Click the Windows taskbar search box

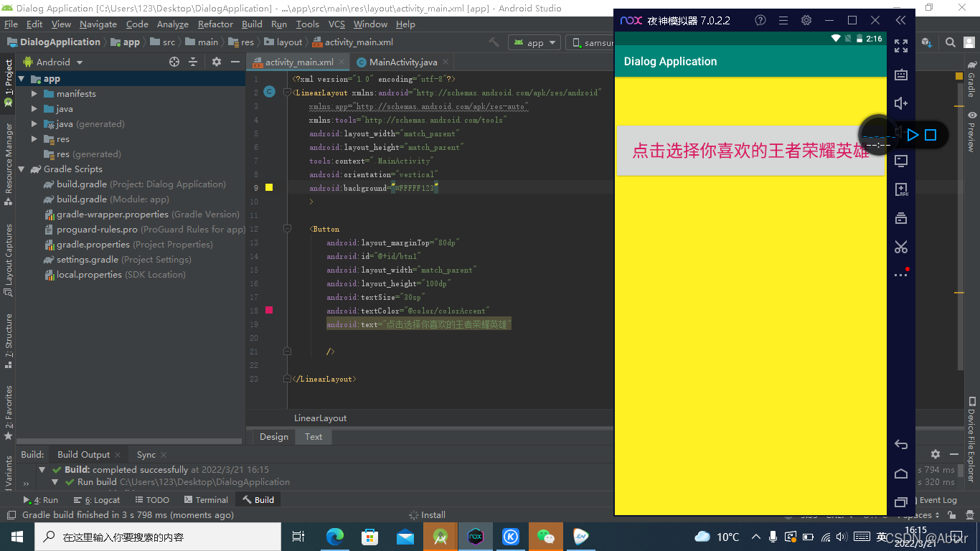pyautogui.click(x=158, y=537)
